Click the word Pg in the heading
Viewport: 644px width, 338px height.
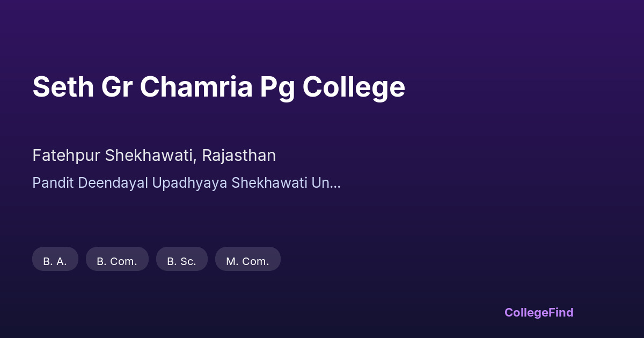tap(277, 87)
